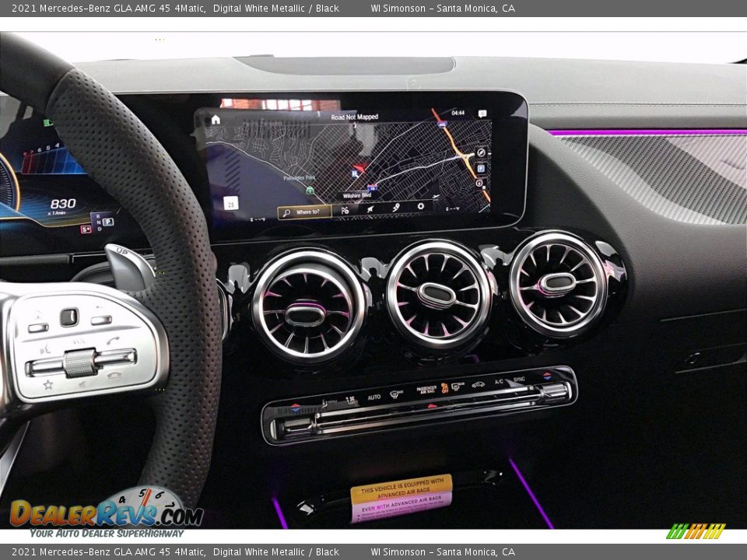Tap the 'Palisades Park' map label
This screenshot has width=747, height=560.
tap(299, 177)
